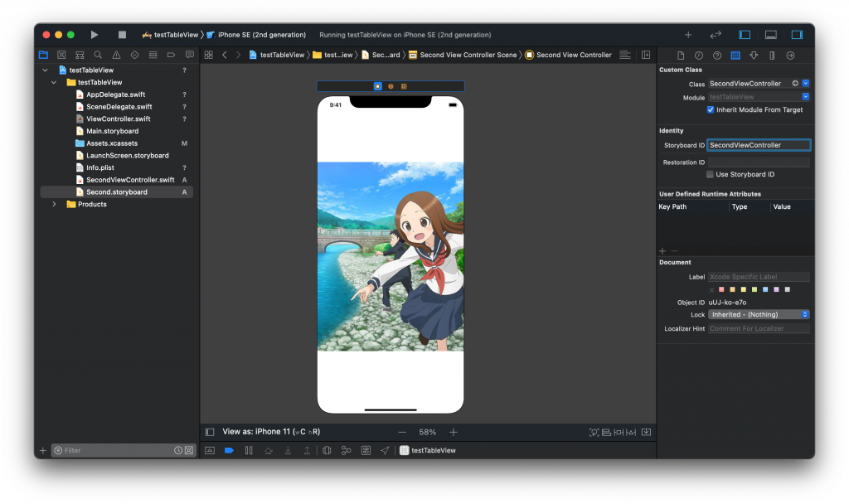The height and width of the screenshot is (504, 849).
Task: Open the Library with plus button
Action: (687, 35)
